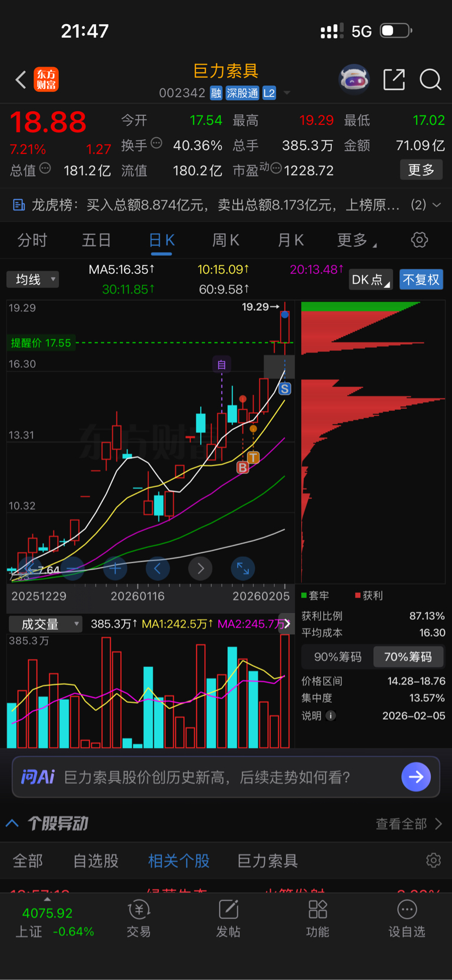Image resolution: width=452 pixels, height=980 pixels.
Task: Open chart settings gear icon
Action: point(419,240)
